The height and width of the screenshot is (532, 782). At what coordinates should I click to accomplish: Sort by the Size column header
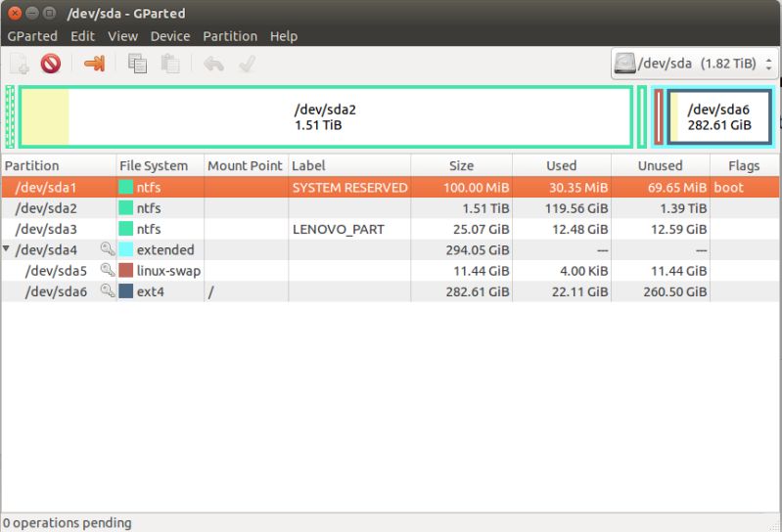[461, 165]
